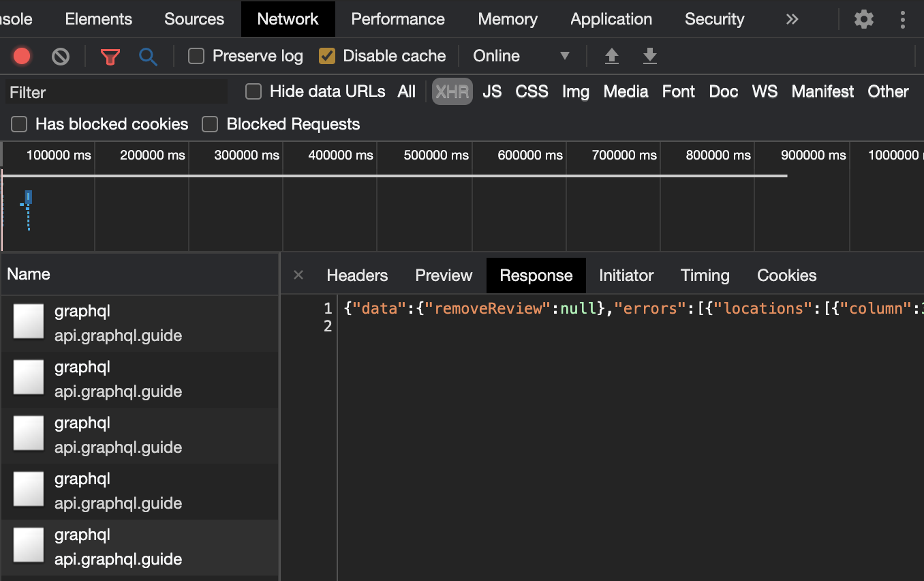Viewport: 924px width, 581px height.
Task: Enable Preserve log checkbox
Action: pyautogui.click(x=196, y=56)
